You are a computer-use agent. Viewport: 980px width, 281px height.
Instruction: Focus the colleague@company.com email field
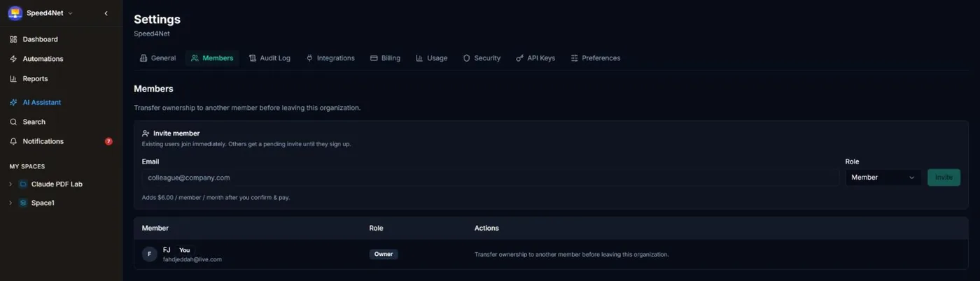click(x=490, y=178)
